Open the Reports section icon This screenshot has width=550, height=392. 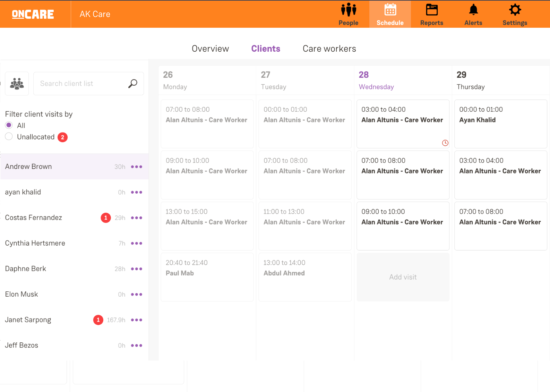[431, 10]
